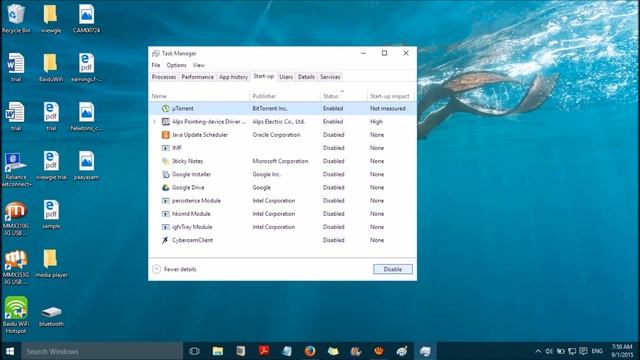Switch to the Users tab

coord(286,77)
